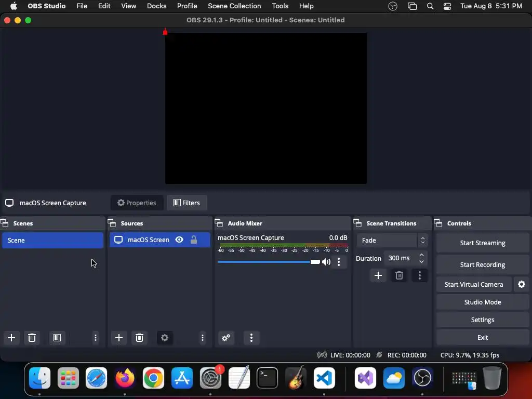The height and width of the screenshot is (399, 532).
Task: Toggle Studio Mode
Action: click(483, 302)
